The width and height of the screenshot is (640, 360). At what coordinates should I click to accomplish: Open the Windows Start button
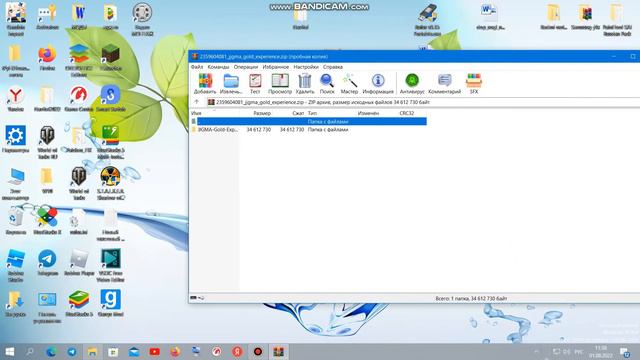[9, 351]
